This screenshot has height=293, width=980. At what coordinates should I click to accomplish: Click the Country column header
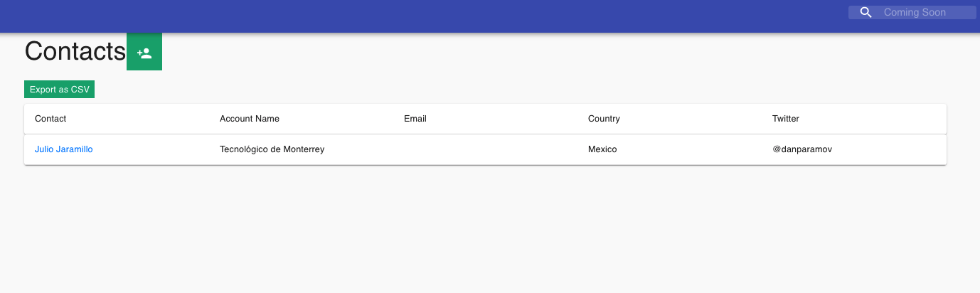[604, 119]
